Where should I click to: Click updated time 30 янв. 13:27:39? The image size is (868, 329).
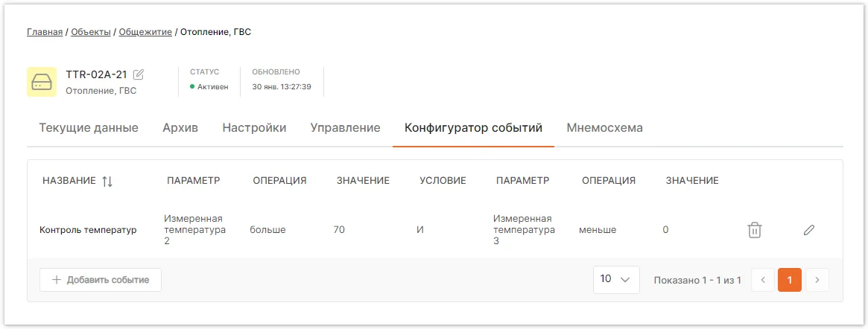[x=282, y=87]
